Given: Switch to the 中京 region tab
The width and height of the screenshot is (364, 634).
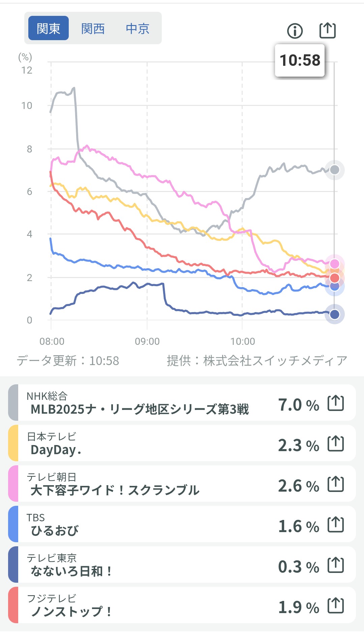Looking at the screenshot, I should tap(138, 28).
